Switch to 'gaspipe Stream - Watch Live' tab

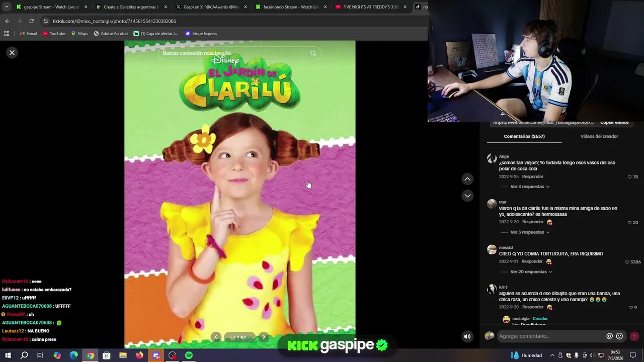51,7
